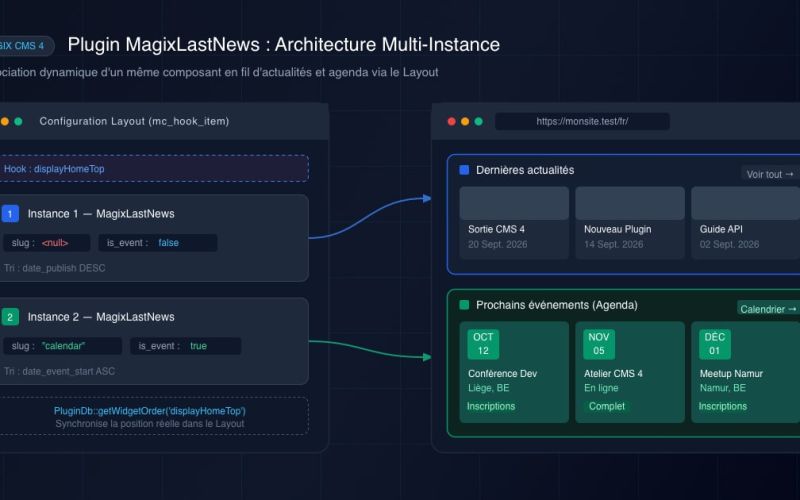Click the Configuration Layout (mc_hook_item) window title
The width and height of the screenshot is (800, 500).
click(x=134, y=121)
